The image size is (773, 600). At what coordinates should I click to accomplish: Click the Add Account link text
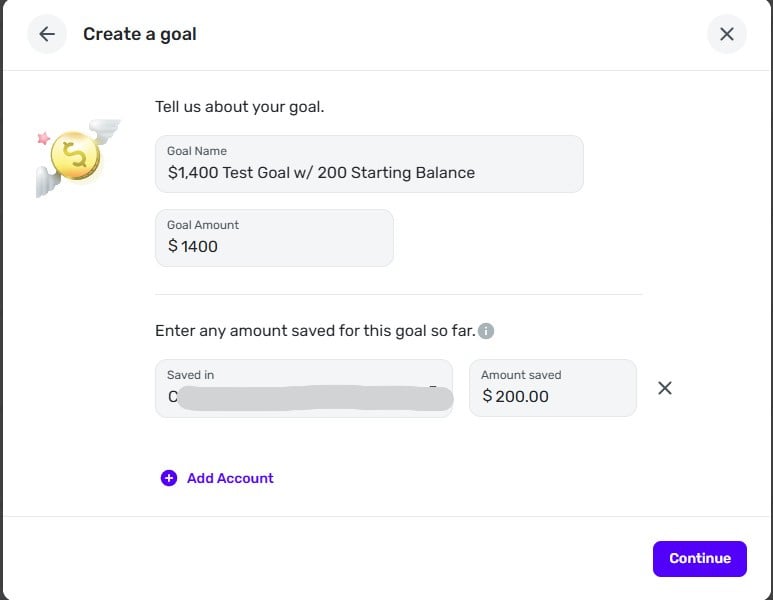230,478
